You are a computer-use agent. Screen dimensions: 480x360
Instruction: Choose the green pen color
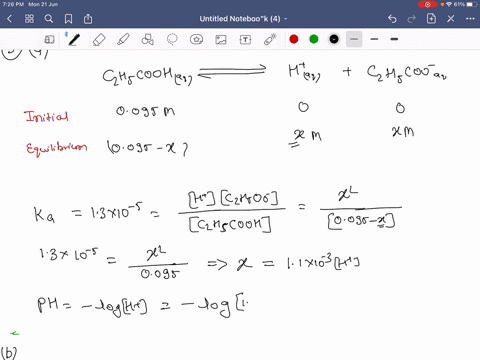pyautogui.click(x=314, y=39)
